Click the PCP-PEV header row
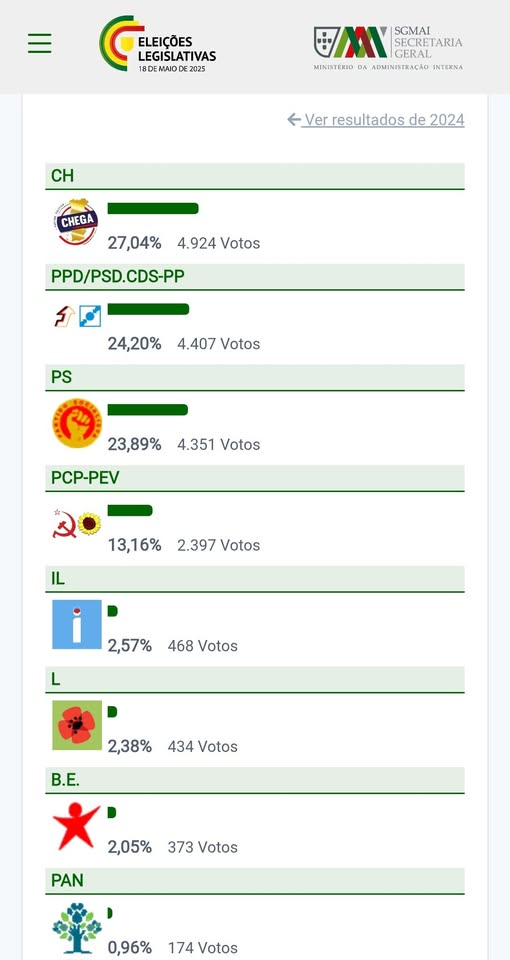Image resolution: width=510 pixels, height=960 pixels. coord(255,478)
